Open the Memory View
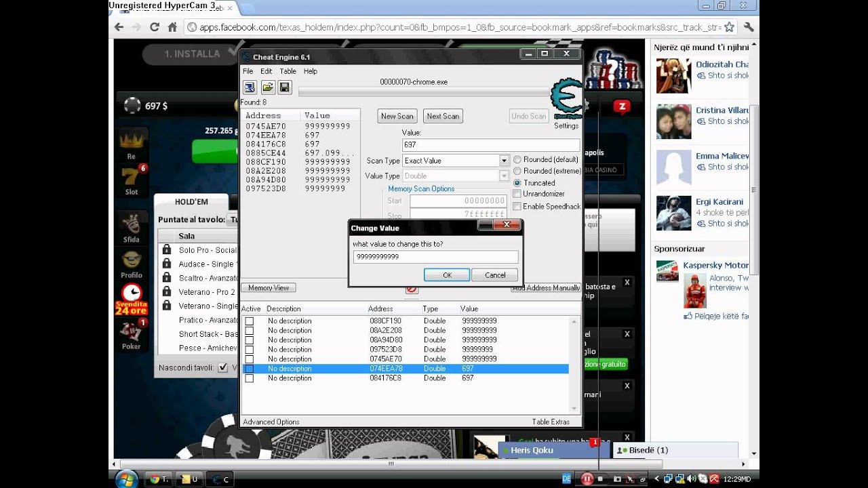The image size is (868, 488). [x=269, y=288]
